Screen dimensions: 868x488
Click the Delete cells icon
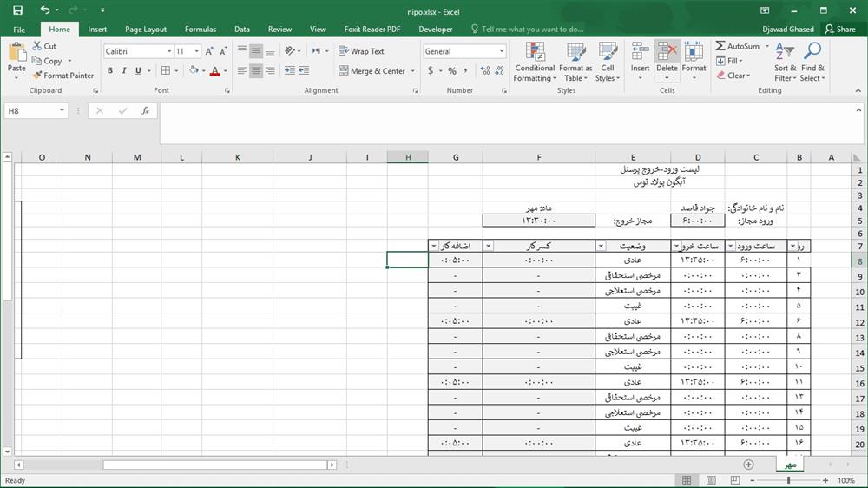tap(667, 52)
